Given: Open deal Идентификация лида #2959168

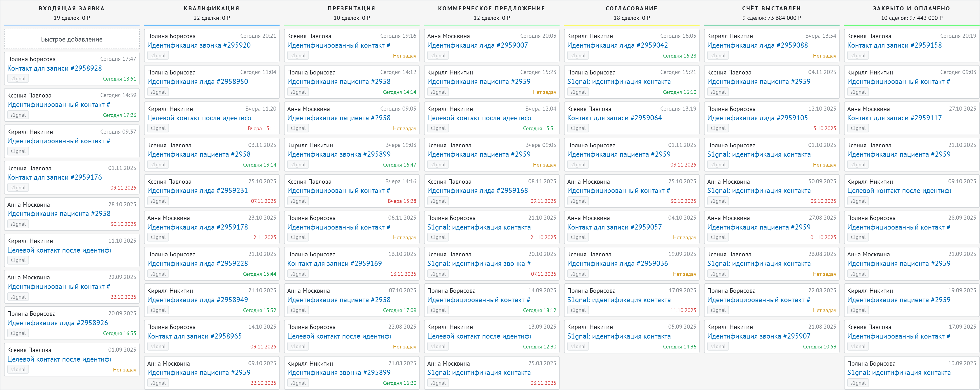Looking at the screenshot, I should [477, 191].
